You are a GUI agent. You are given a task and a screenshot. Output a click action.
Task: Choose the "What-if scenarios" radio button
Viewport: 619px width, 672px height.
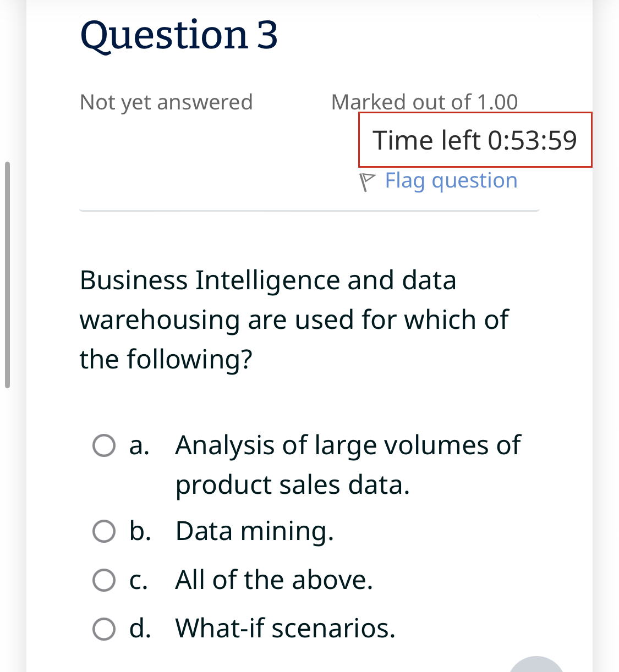click(105, 627)
